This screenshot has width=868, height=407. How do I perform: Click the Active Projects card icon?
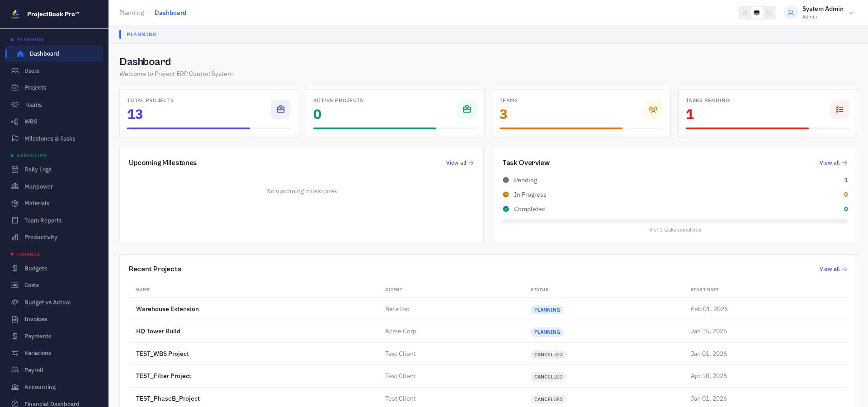click(467, 109)
